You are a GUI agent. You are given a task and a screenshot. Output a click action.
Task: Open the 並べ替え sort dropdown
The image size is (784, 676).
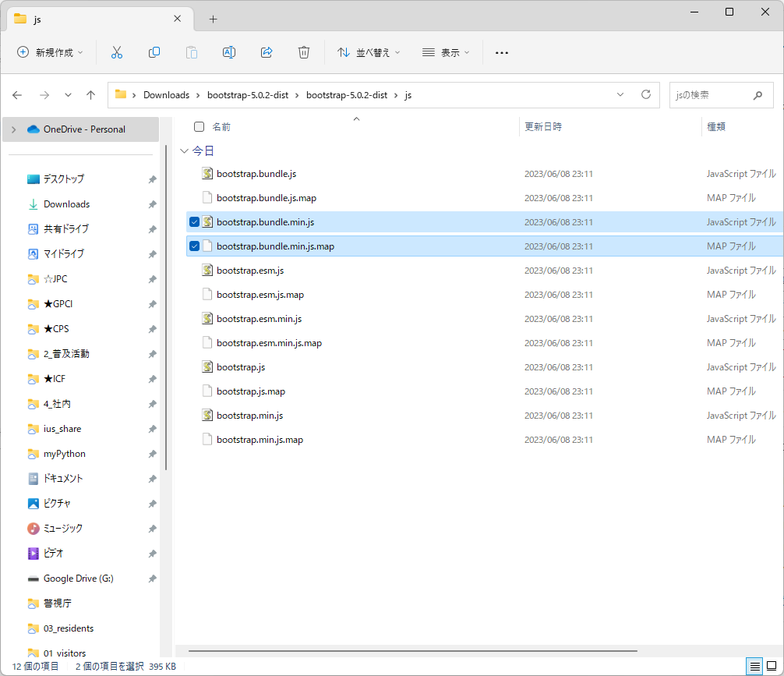[x=369, y=52]
